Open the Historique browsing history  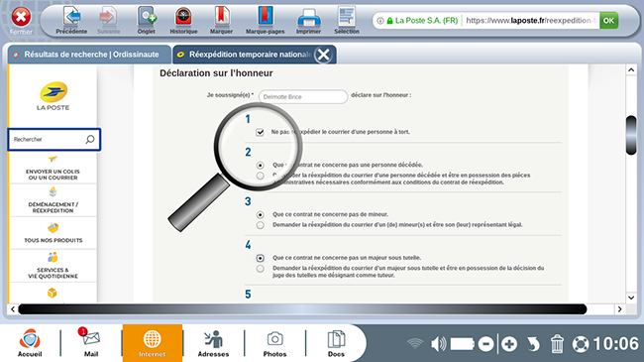pos(183,17)
